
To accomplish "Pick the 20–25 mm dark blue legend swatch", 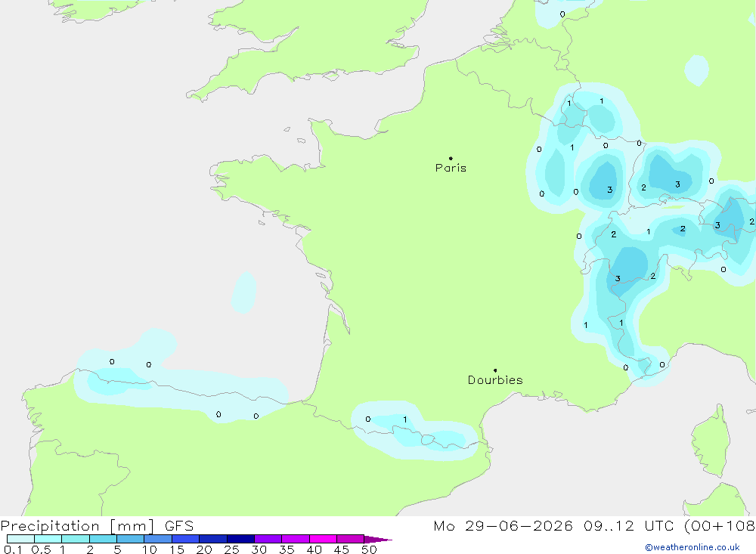I will (x=212, y=539).
